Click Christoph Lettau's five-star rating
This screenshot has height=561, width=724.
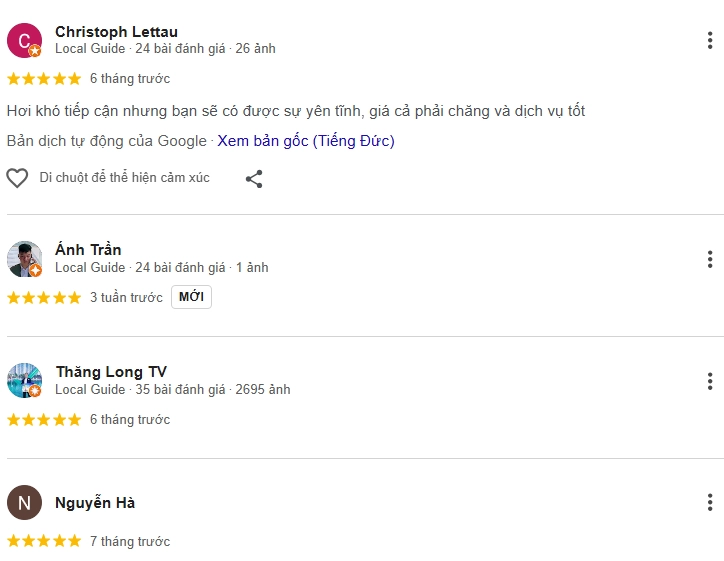(44, 78)
